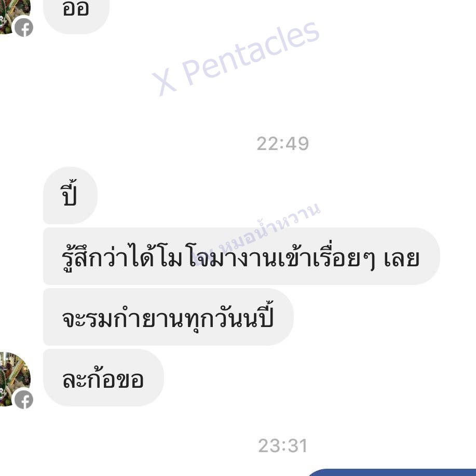This screenshot has width=476, height=476.
Task: Tap the message starting with รู้สึกว่าได้โมโจ
Action: point(242,256)
